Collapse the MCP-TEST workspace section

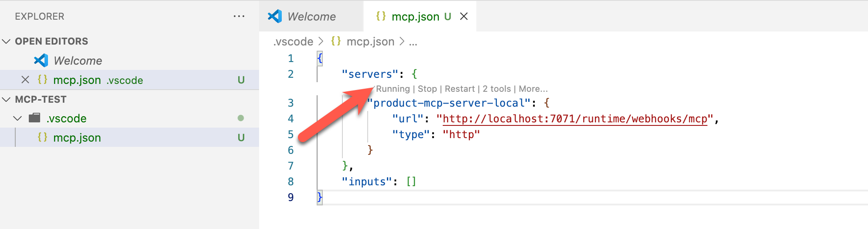(x=7, y=100)
